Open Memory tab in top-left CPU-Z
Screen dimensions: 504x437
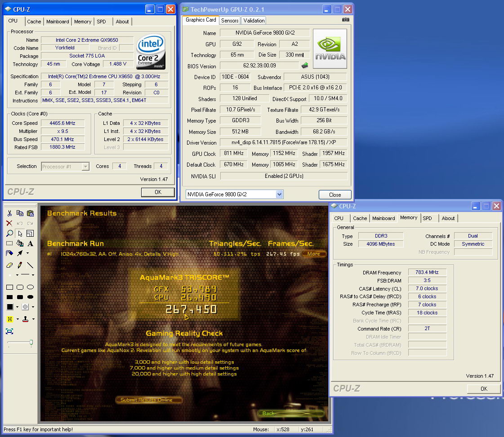[83, 22]
